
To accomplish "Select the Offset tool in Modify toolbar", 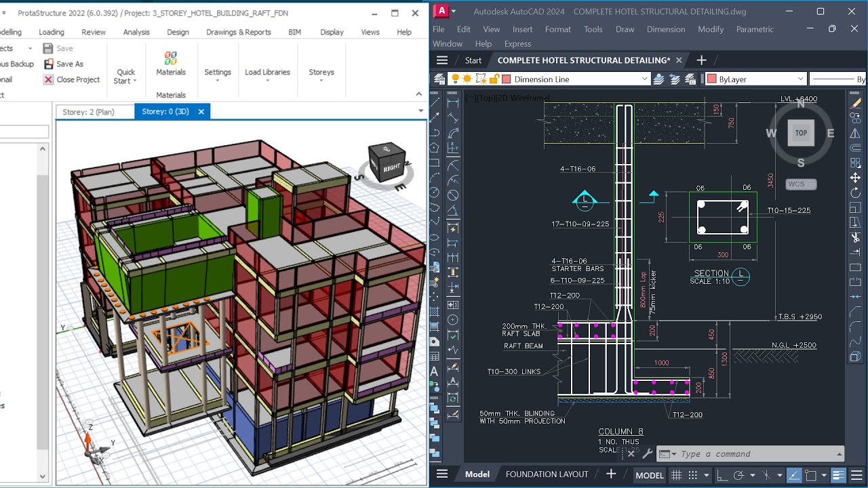I will 856,148.
